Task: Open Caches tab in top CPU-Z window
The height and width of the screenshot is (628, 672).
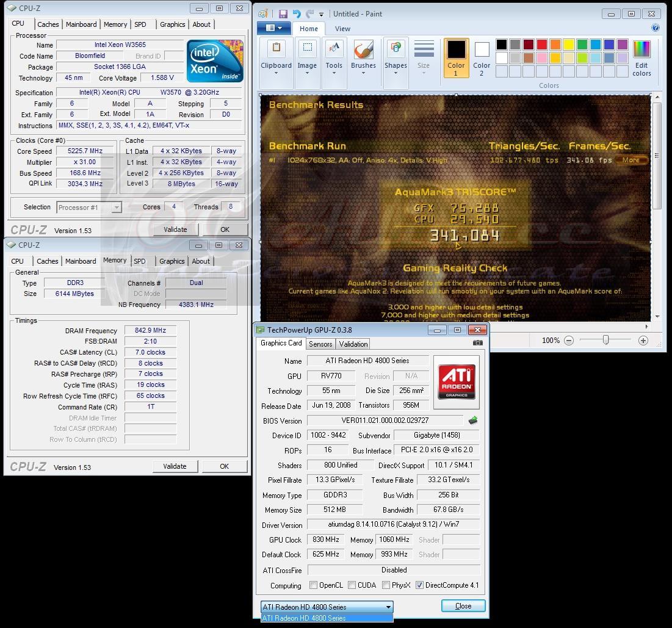Action: click(x=48, y=24)
